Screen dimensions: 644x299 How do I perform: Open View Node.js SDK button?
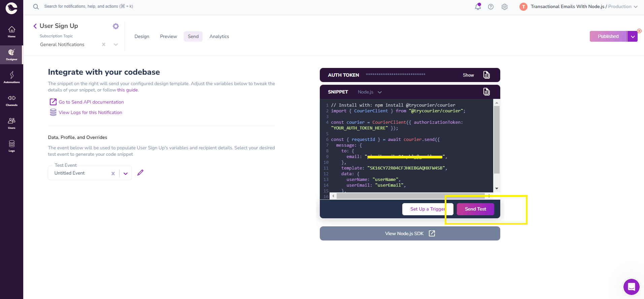[410, 233]
